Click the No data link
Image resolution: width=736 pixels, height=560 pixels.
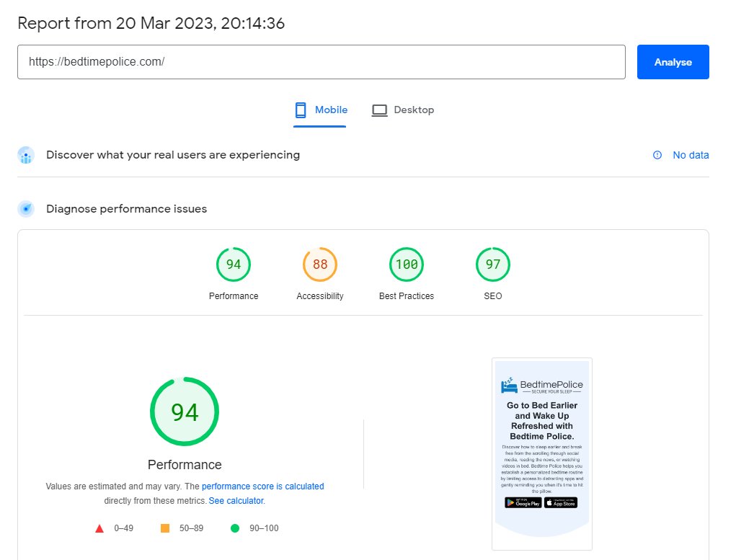tap(691, 155)
